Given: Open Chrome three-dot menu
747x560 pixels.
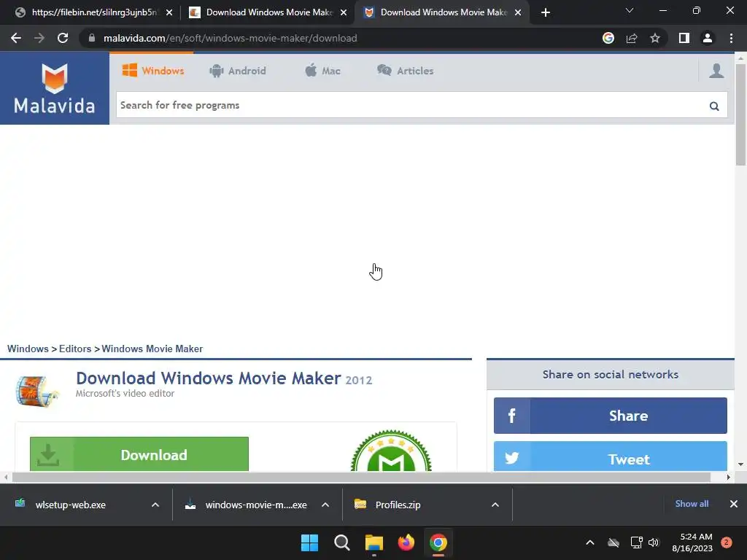Looking at the screenshot, I should tap(731, 38).
